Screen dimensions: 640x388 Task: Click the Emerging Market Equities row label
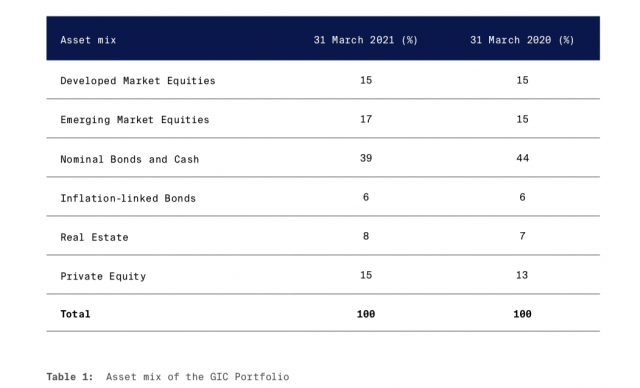point(135,120)
